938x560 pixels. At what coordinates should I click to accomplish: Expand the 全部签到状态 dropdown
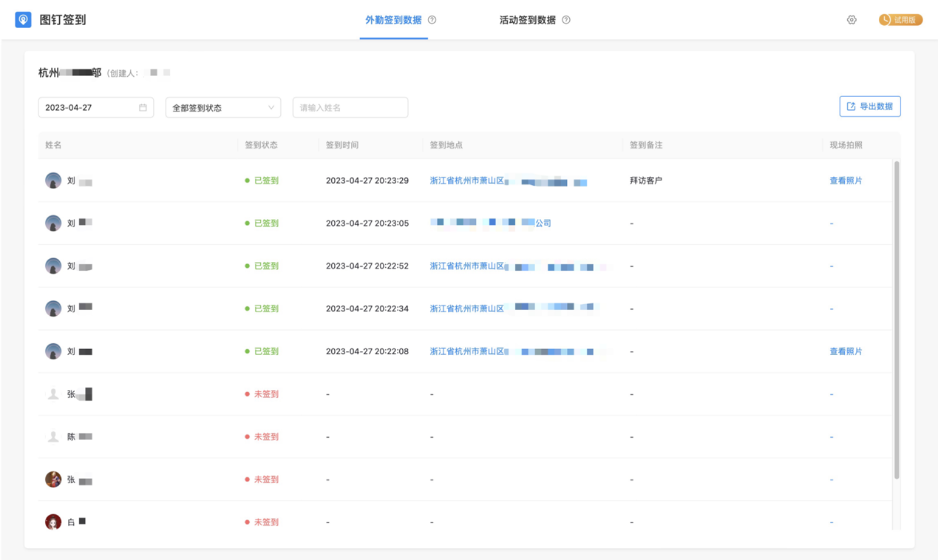pyautogui.click(x=223, y=108)
